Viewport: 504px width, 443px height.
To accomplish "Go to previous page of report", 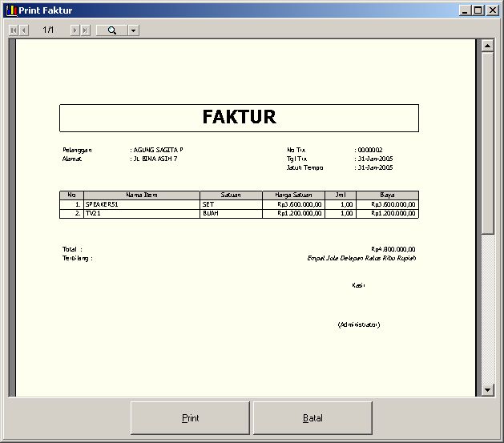I will coord(24,30).
